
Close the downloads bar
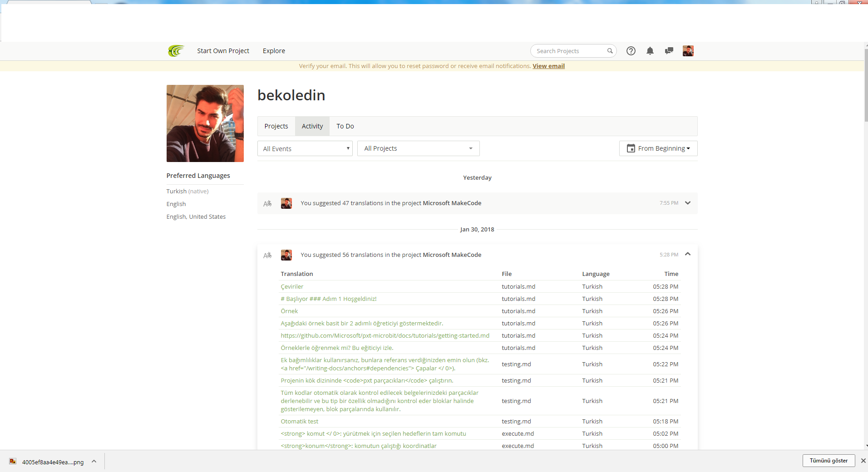click(x=863, y=461)
